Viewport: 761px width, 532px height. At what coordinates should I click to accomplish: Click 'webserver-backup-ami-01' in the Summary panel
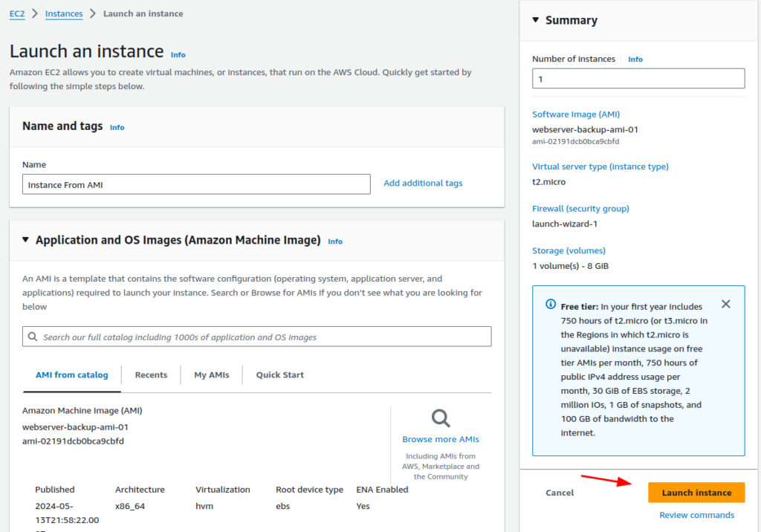[585, 129]
